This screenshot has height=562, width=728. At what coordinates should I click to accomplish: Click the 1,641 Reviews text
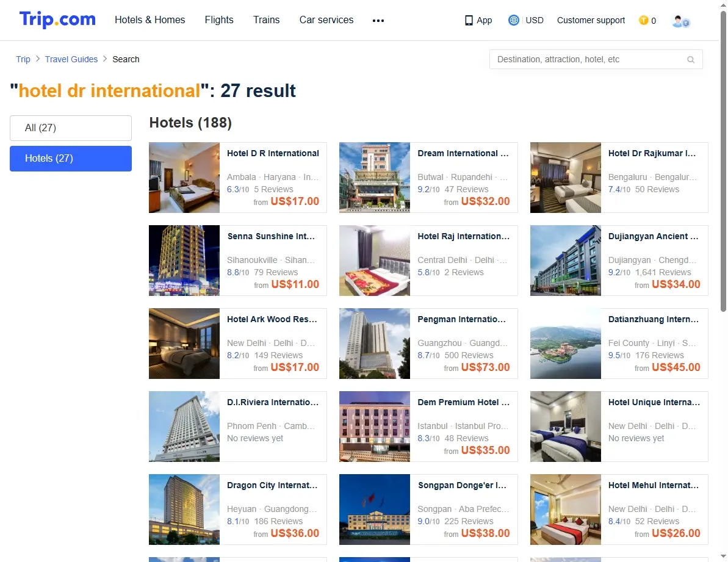point(663,273)
